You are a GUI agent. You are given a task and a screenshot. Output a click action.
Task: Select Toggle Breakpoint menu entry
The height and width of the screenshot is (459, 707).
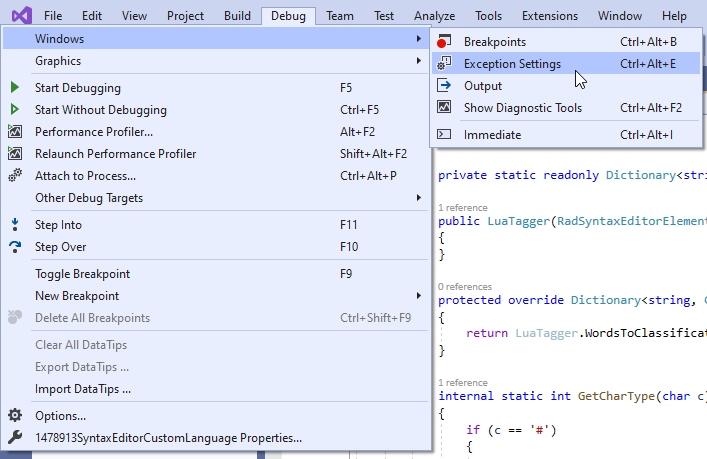(x=82, y=274)
